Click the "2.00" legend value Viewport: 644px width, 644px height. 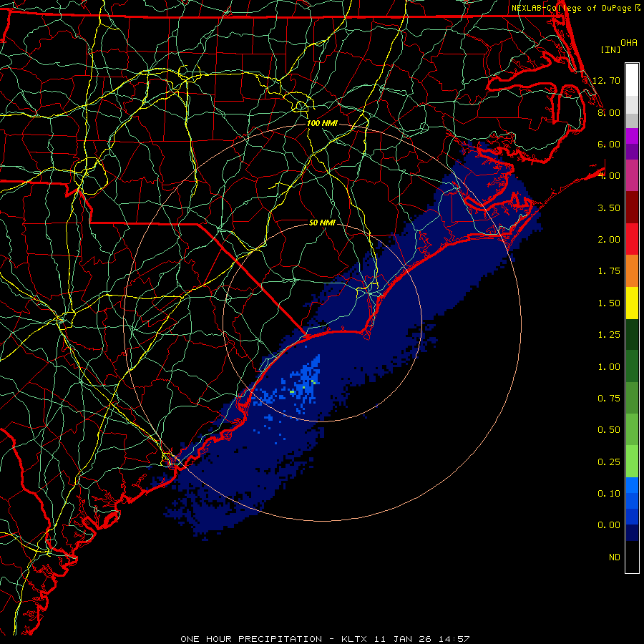609,240
